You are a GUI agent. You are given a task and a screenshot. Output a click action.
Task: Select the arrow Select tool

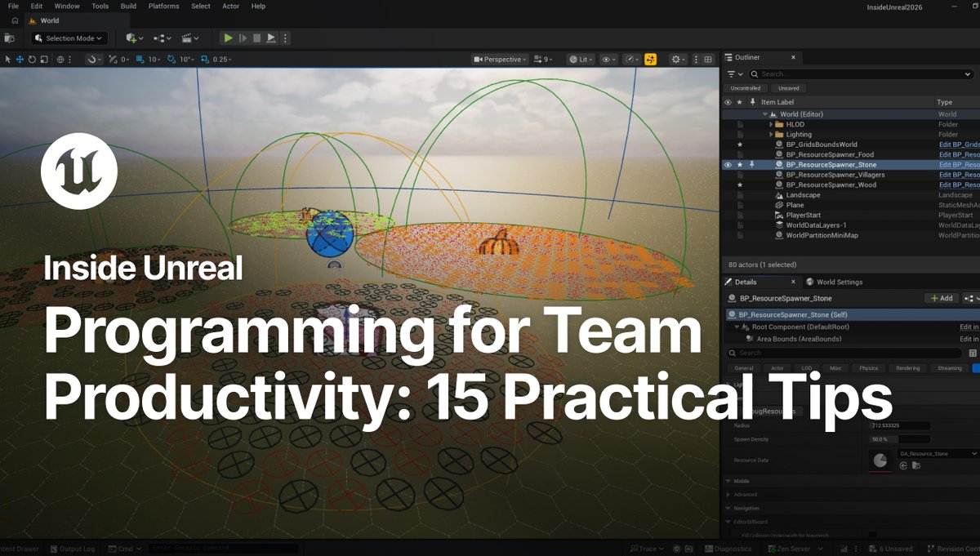coord(7,60)
